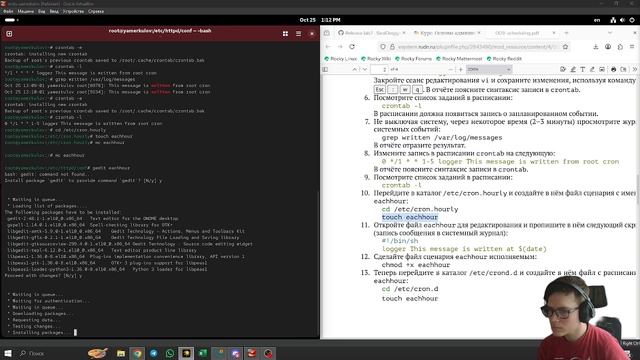Open Firefox account icon
This screenshot has width=640, height=360.
coord(608,47)
